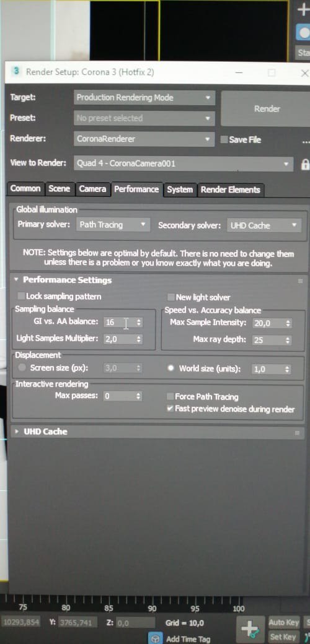Click the Y coordinate field
Viewport: 310px width, 644px height.
click(x=78, y=622)
